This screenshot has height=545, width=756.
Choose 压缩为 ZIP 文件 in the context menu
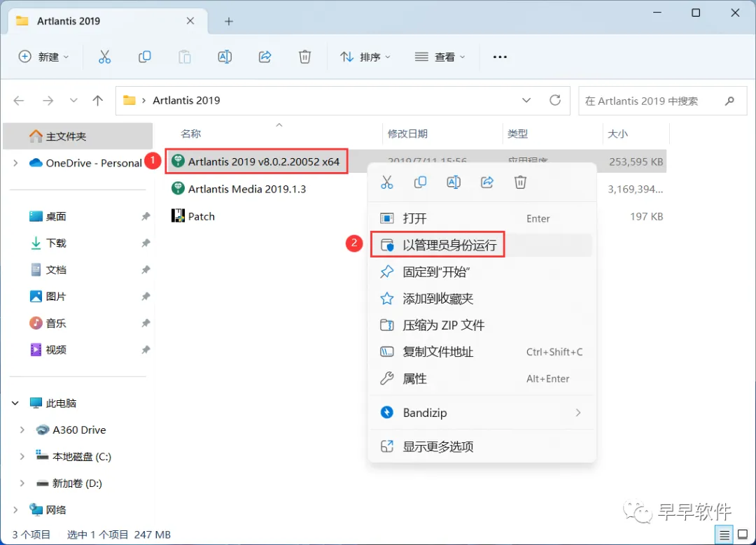[x=481, y=325]
